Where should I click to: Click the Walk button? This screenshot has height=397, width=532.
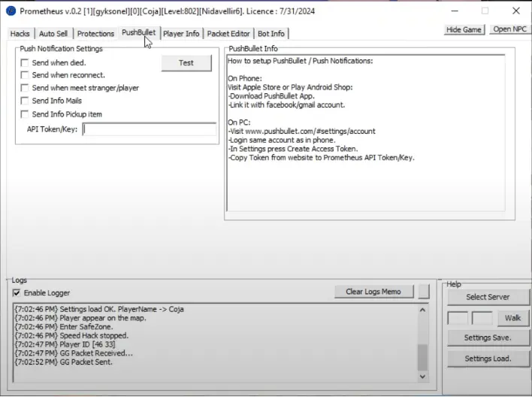pos(512,318)
